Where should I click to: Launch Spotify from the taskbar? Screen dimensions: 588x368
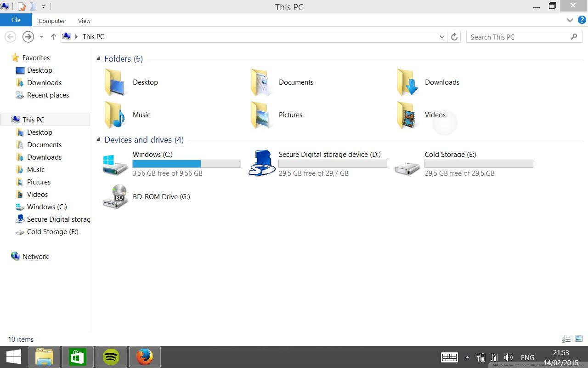[111, 356]
